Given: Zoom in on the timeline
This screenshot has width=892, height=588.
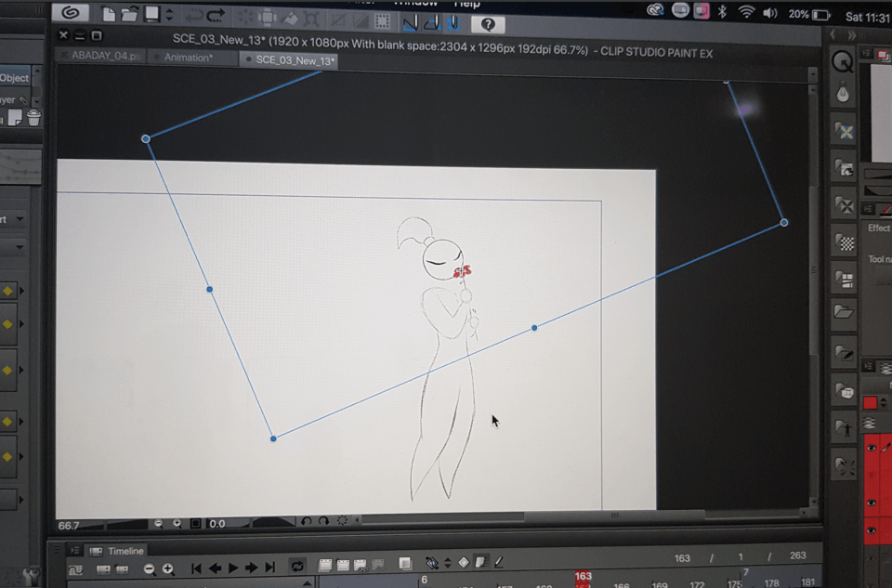Looking at the screenshot, I should (168, 568).
